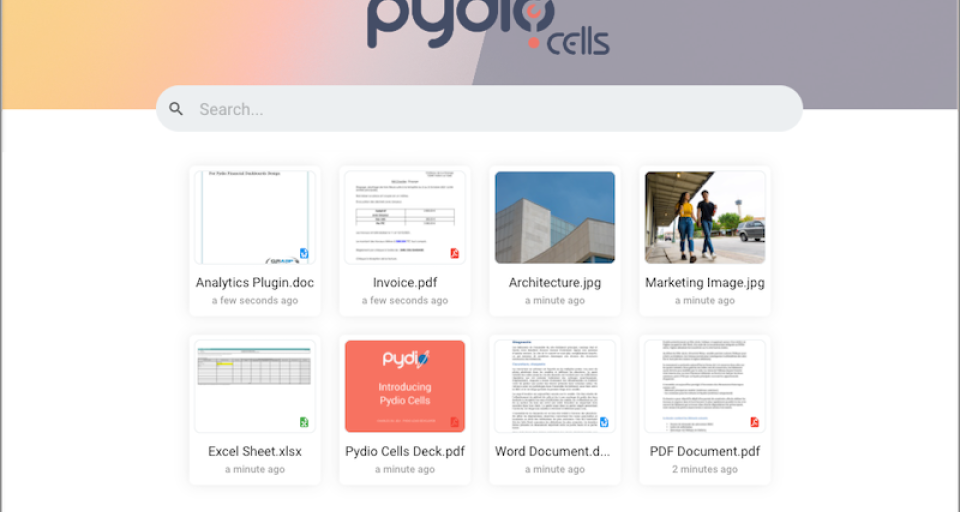
Task: Click the PDF icon on Pydio Cells Deck
Action: pyautogui.click(x=454, y=422)
